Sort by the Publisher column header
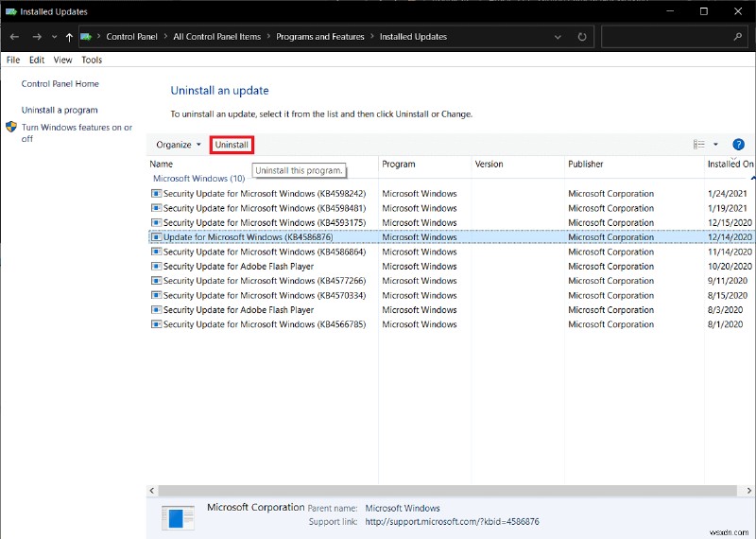 point(586,164)
